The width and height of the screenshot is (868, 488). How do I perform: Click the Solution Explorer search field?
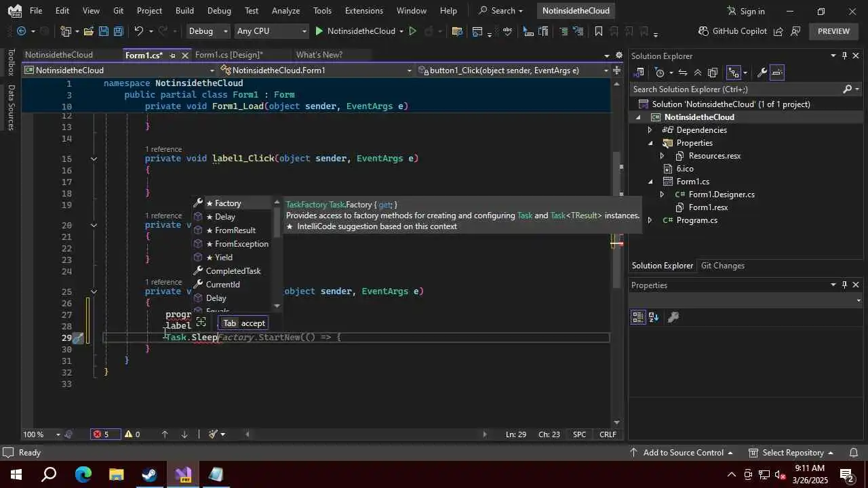736,89
